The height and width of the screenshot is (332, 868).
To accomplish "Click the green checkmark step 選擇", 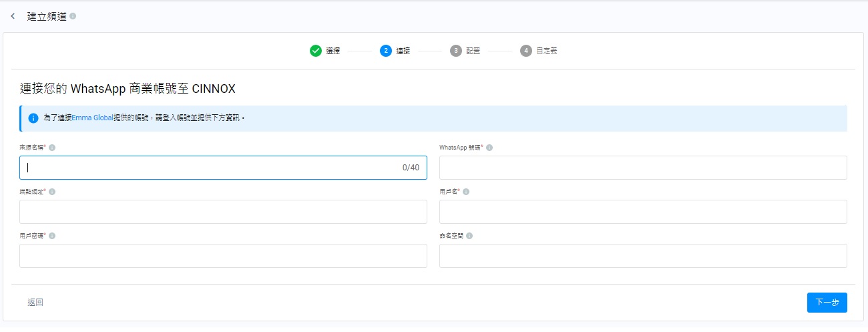I will point(316,51).
